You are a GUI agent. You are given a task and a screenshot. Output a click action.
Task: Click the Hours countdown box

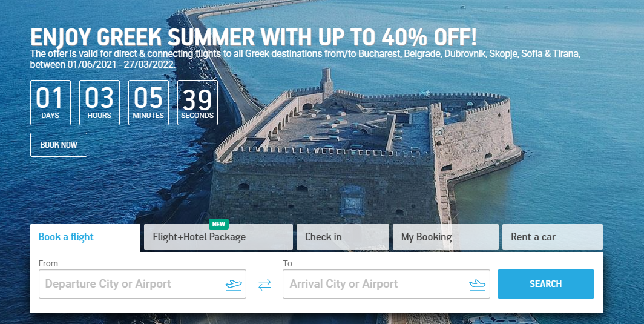(99, 102)
